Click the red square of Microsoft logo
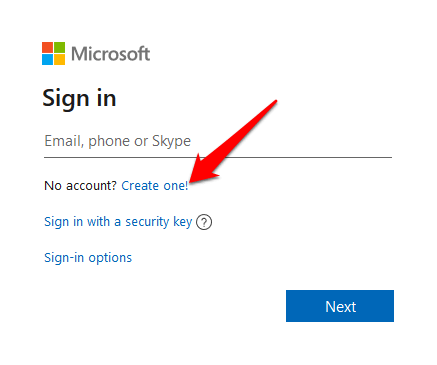 click(x=47, y=47)
